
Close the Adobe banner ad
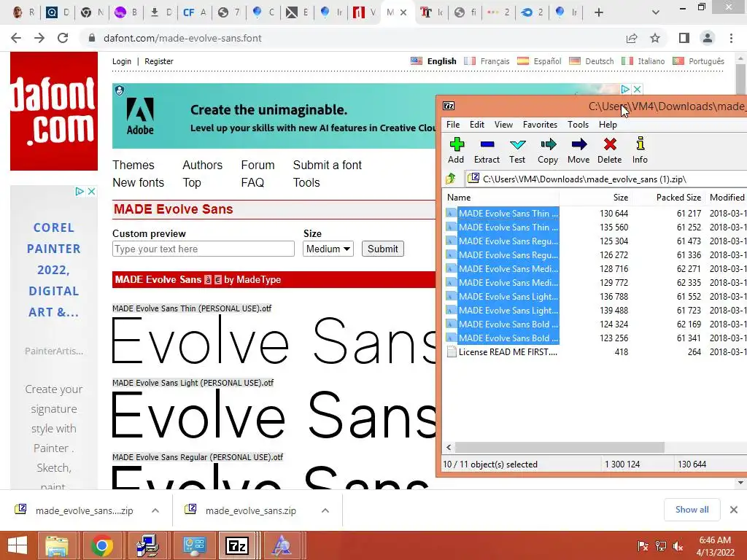[637, 89]
